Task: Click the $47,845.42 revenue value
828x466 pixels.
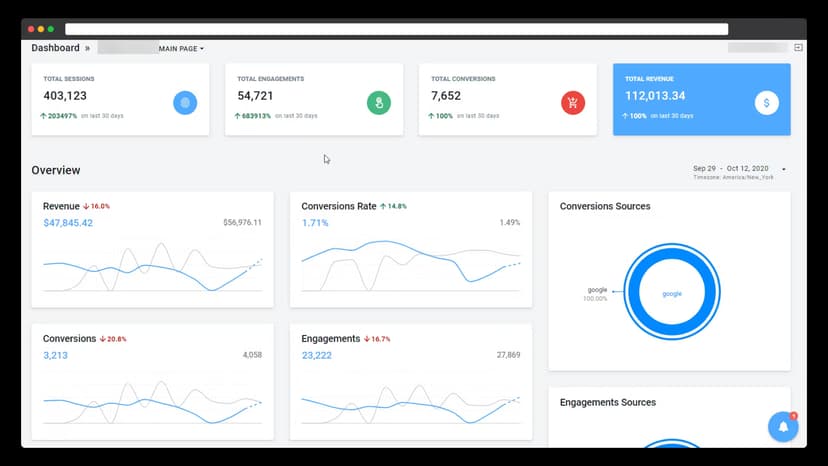Action: (68, 223)
